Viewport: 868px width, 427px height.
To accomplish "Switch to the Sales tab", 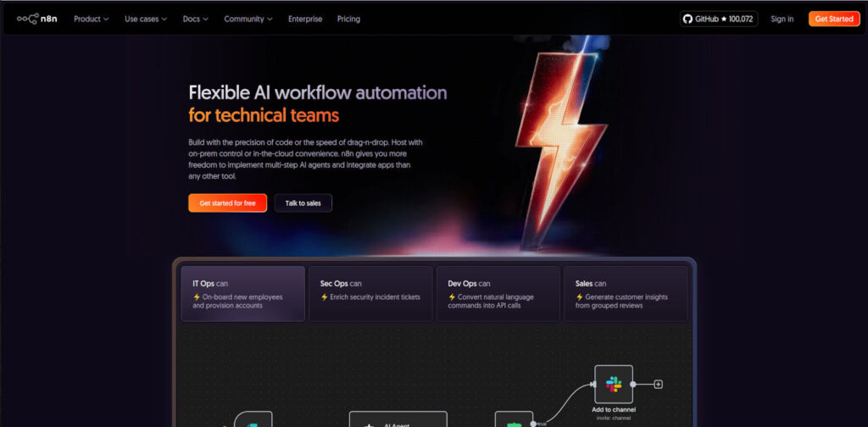I will [x=626, y=294].
